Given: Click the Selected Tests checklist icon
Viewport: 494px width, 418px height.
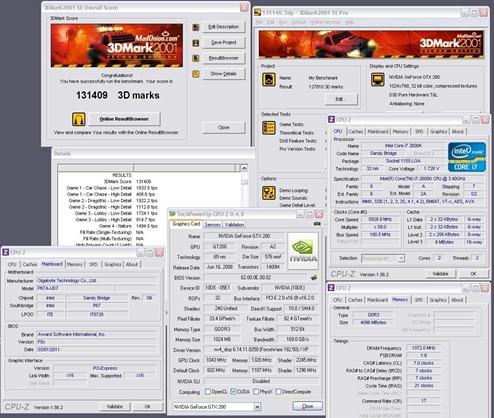Looking at the screenshot, I should 269,128.
